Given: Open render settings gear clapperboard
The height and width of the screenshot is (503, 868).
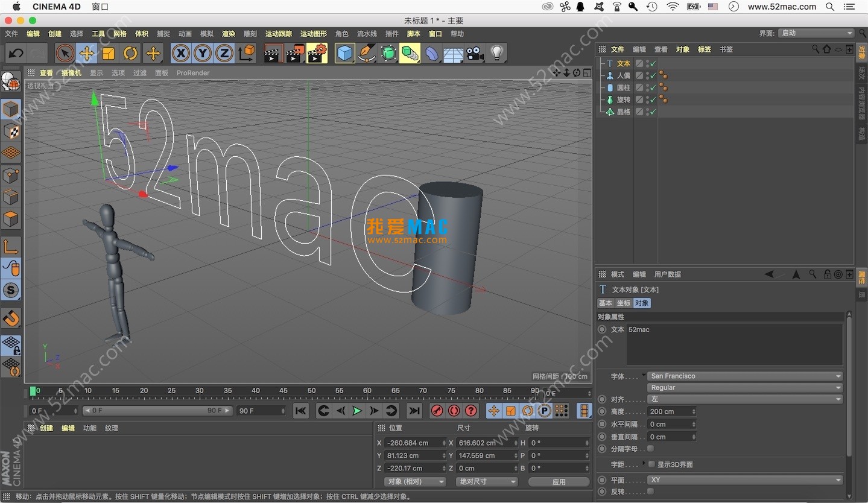Looking at the screenshot, I should coord(317,53).
